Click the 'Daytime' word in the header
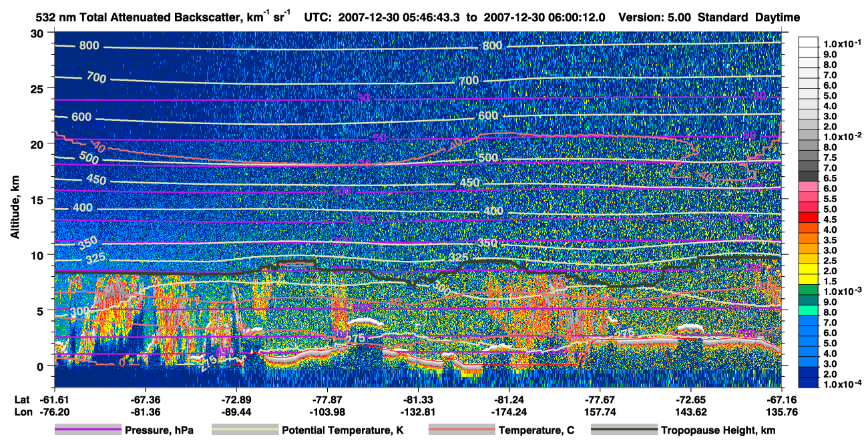The width and height of the screenshot is (868, 445). point(779,17)
